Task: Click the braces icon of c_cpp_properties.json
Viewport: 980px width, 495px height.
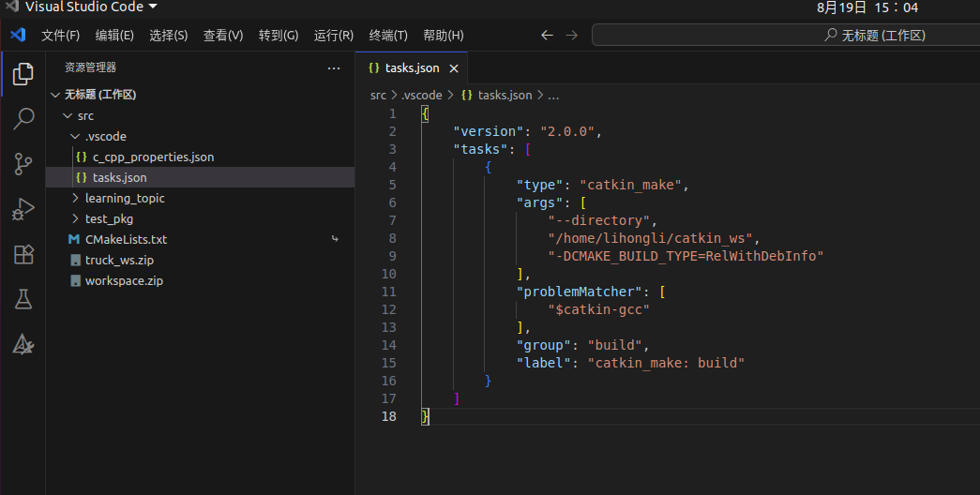Action: 82,157
